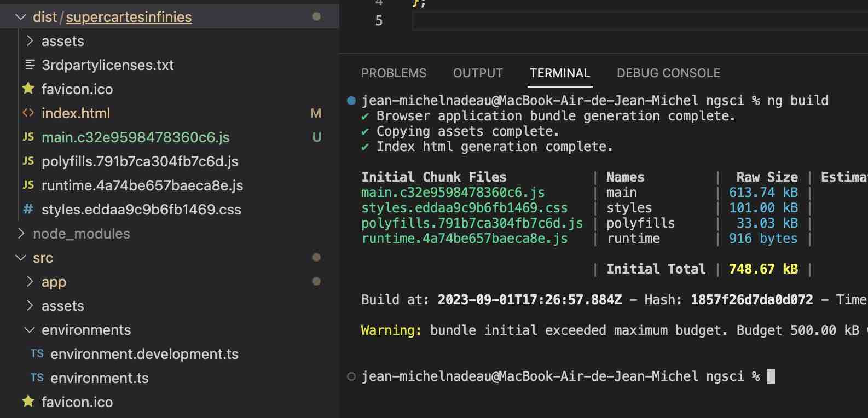Click the 'Copying assets complete.' line

pos(467,131)
